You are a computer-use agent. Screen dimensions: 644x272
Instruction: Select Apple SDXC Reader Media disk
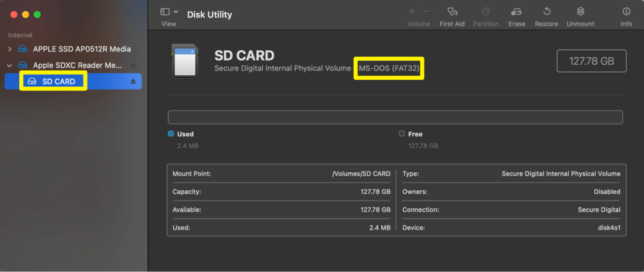click(x=78, y=65)
